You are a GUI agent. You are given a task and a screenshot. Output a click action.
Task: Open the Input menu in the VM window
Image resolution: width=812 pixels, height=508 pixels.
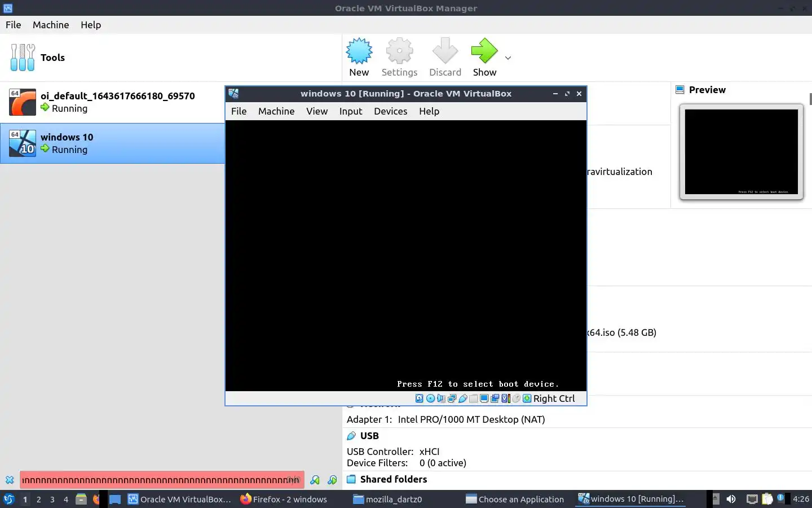coord(351,111)
